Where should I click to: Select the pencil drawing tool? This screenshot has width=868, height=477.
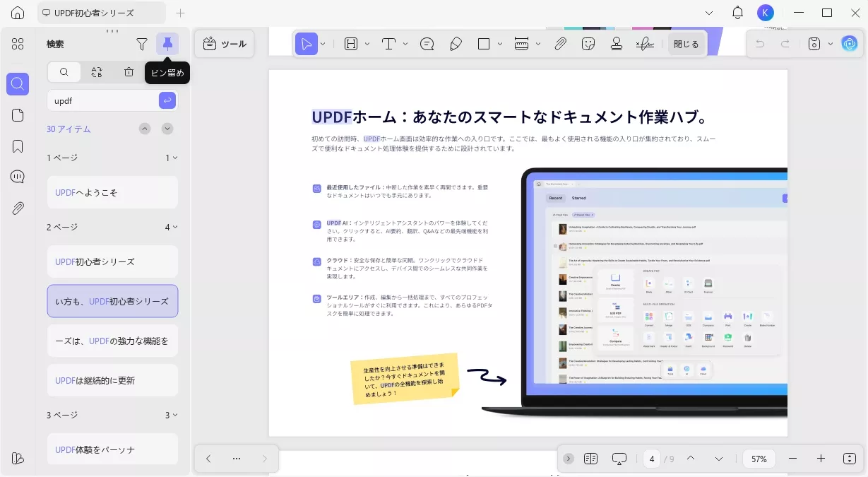456,44
